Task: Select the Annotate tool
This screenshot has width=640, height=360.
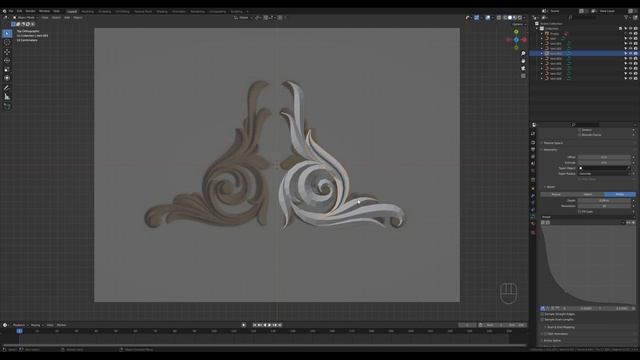Action: coord(7,88)
